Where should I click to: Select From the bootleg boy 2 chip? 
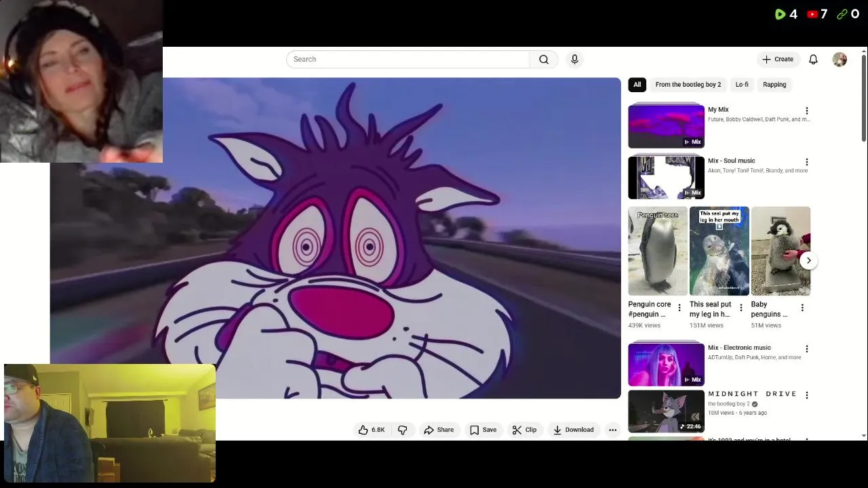coord(688,85)
